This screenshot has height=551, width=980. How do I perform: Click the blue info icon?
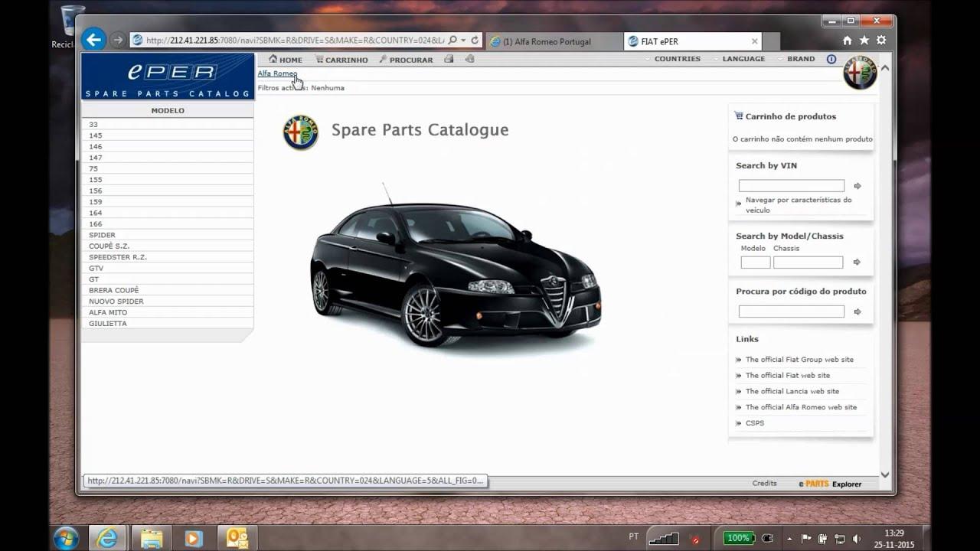click(x=831, y=59)
